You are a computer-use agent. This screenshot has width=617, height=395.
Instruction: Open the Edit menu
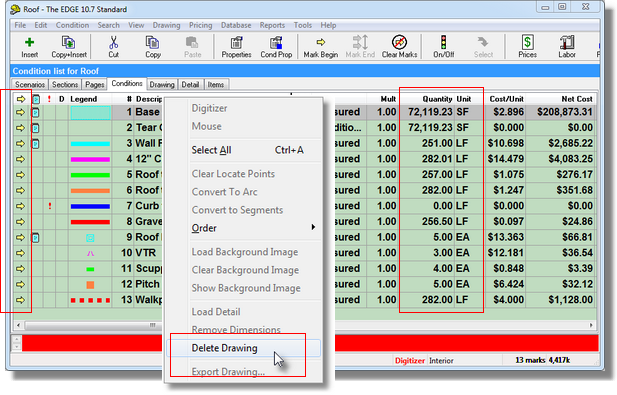41,25
